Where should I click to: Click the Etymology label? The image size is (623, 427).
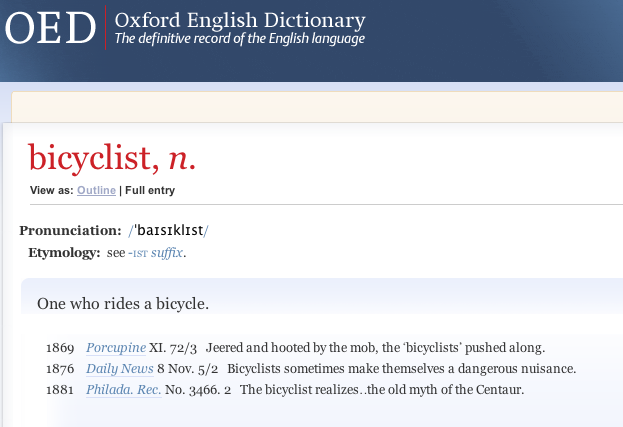[64, 253]
